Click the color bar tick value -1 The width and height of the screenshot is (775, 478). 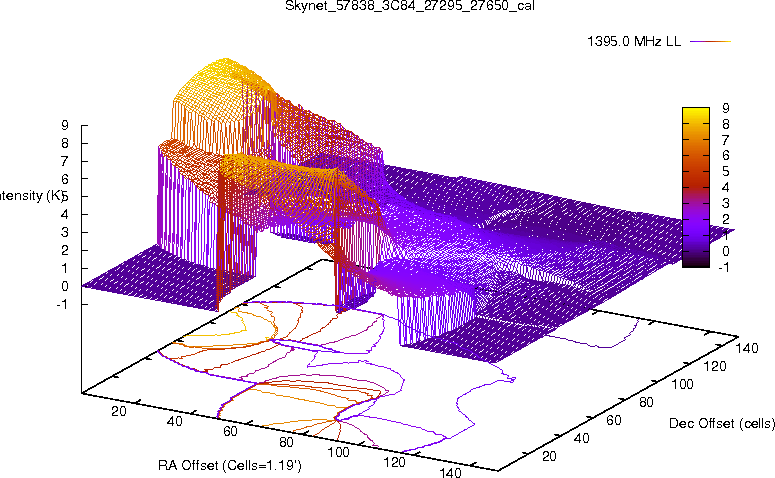tap(724, 267)
